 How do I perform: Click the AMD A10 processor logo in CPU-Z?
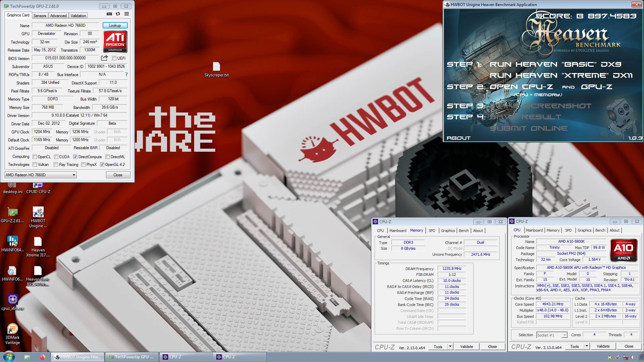tap(623, 250)
